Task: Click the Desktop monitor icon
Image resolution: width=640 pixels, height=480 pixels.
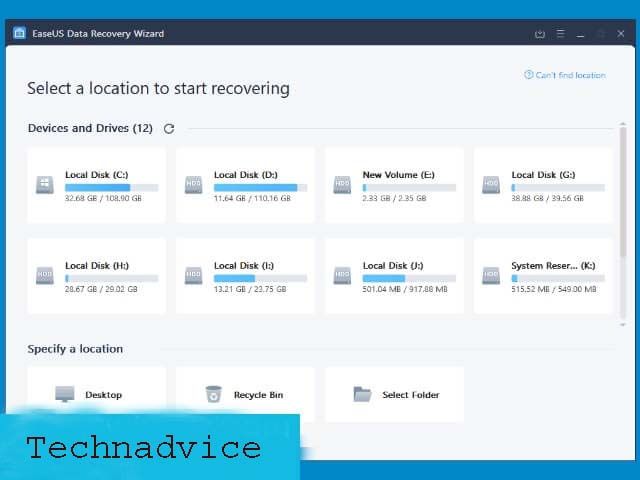Action: click(x=64, y=394)
